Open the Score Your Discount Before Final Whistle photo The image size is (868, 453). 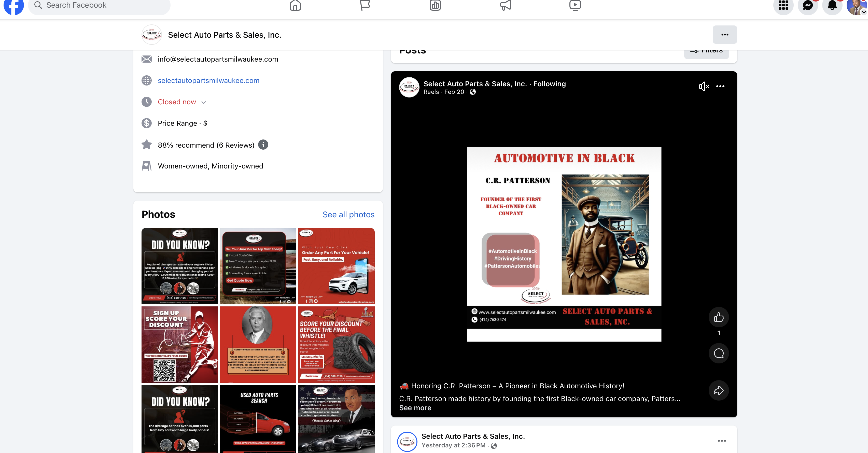coord(336,345)
